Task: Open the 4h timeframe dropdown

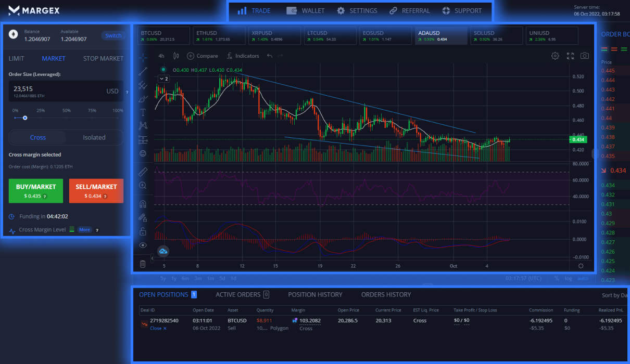Action: coord(161,56)
